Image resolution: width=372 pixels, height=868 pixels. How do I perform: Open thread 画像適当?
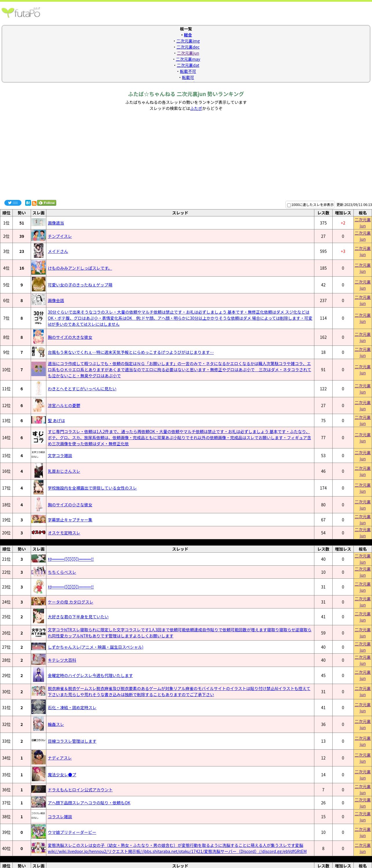(56, 223)
